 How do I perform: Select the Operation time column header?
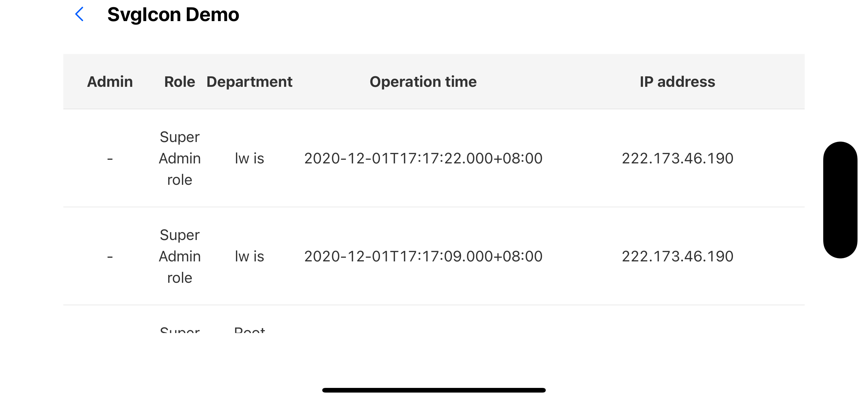[x=423, y=82]
